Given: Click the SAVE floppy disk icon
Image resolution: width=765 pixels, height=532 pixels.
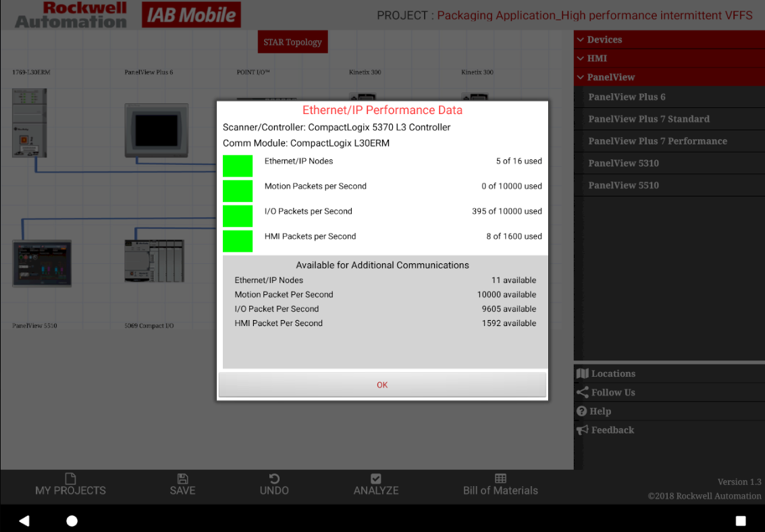Looking at the screenshot, I should pyautogui.click(x=182, y=479).
